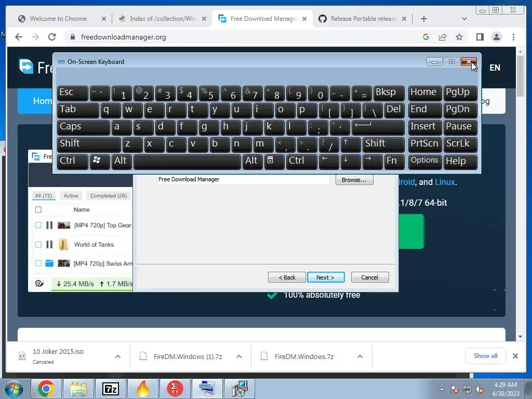The width and height of the screenshot is (532, 399).
Task: Switch to Release Portable release tab
Action: (364, 19)
